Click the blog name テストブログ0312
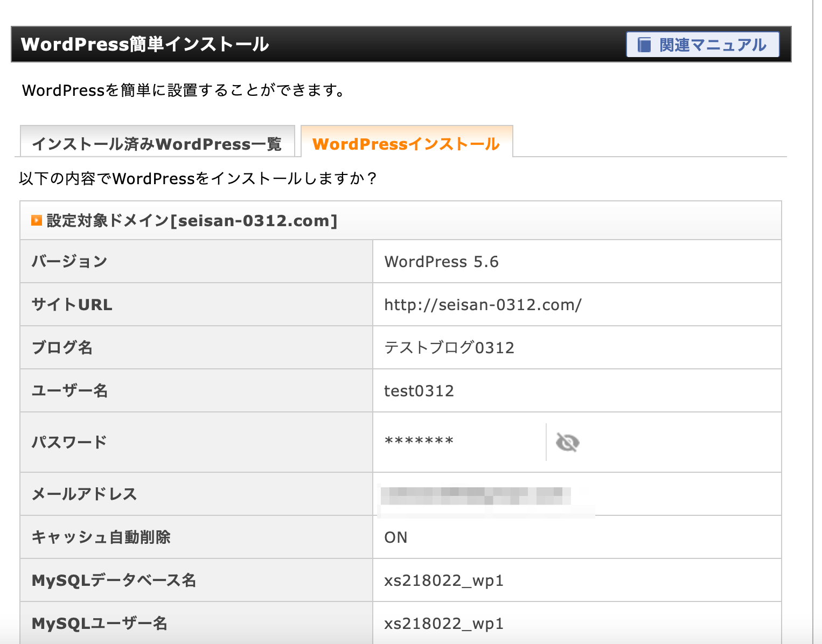822x644 pixels. [x=449, y=348]
